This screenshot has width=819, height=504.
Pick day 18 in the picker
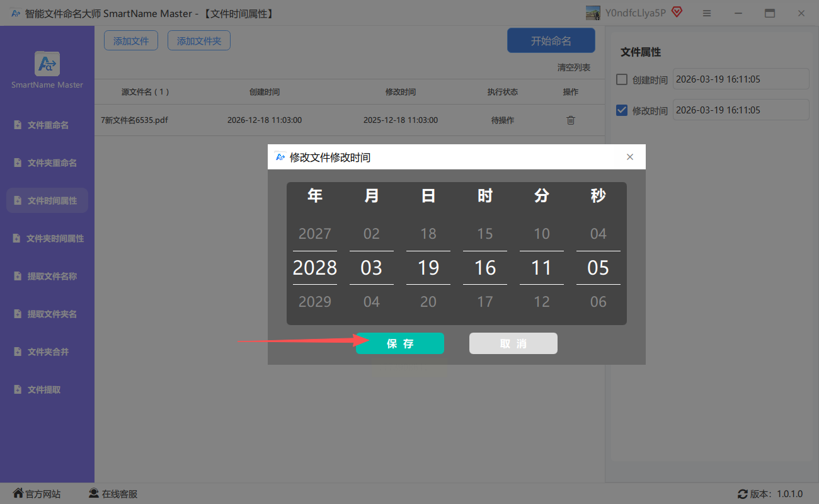pyautogui.click(x=428, y=234)
